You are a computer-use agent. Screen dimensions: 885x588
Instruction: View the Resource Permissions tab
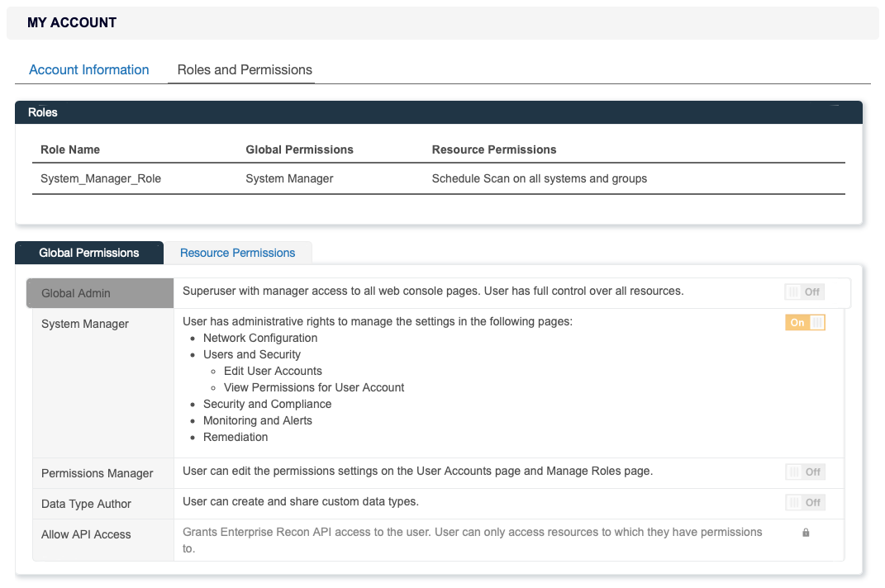coord(237,252)
